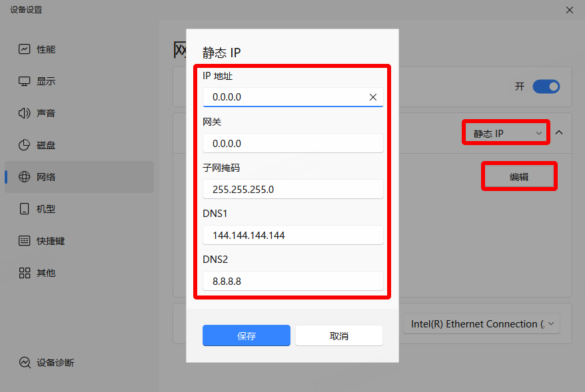Click the Performance (性能) sidebar icon
This screenshot has height=392, width=585.
tap(25, 49)
